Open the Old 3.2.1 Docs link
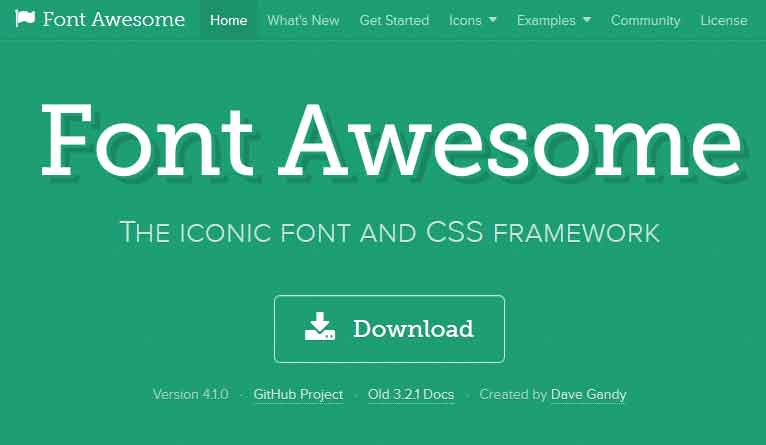This screenshot has width=766, height=445. (410, 395)
